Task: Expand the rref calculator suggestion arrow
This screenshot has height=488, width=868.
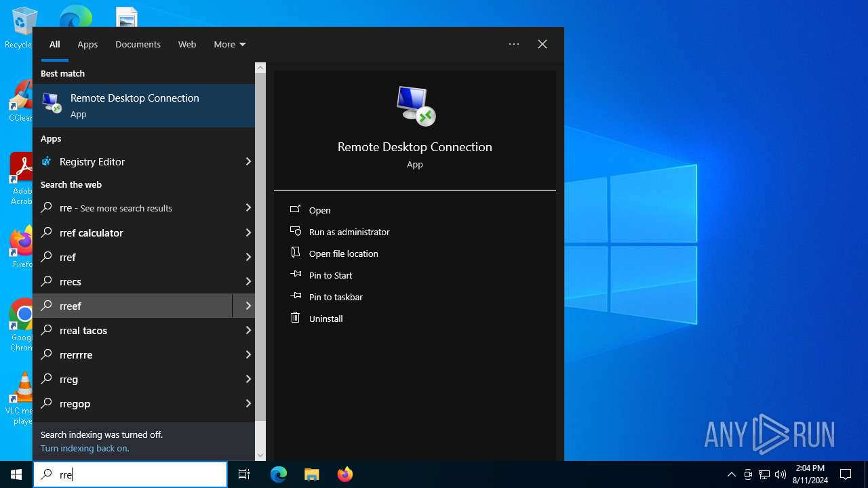Action: [248, 232]
